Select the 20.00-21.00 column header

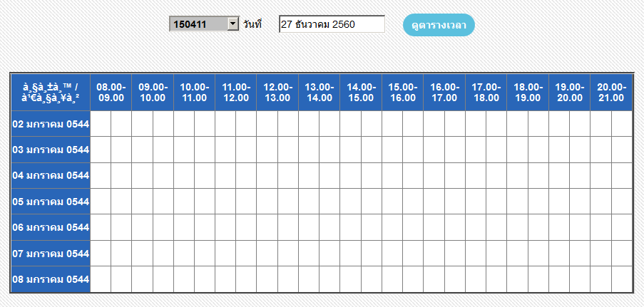click(x=612, y=93)
